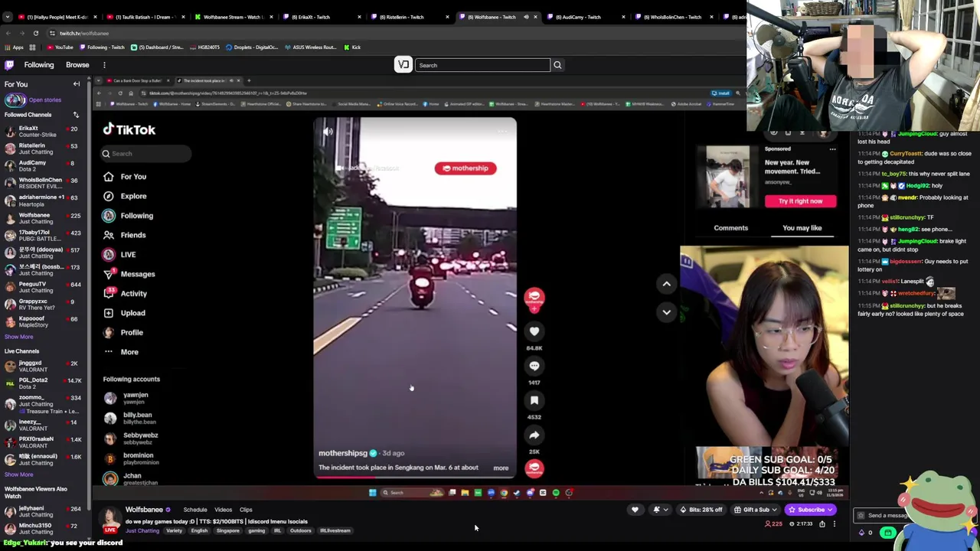Seek the TikTok video progress bar

pos(415,477)
